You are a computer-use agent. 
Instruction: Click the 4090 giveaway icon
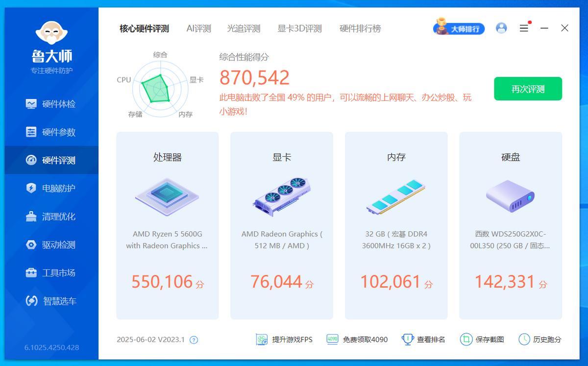tap(333, 339)
